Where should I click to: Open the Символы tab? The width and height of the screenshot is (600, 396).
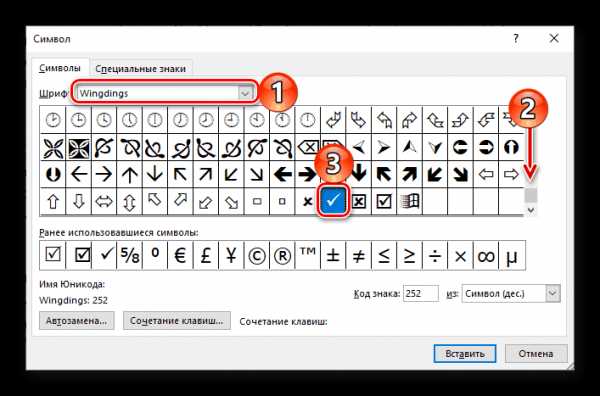point(60,68)
